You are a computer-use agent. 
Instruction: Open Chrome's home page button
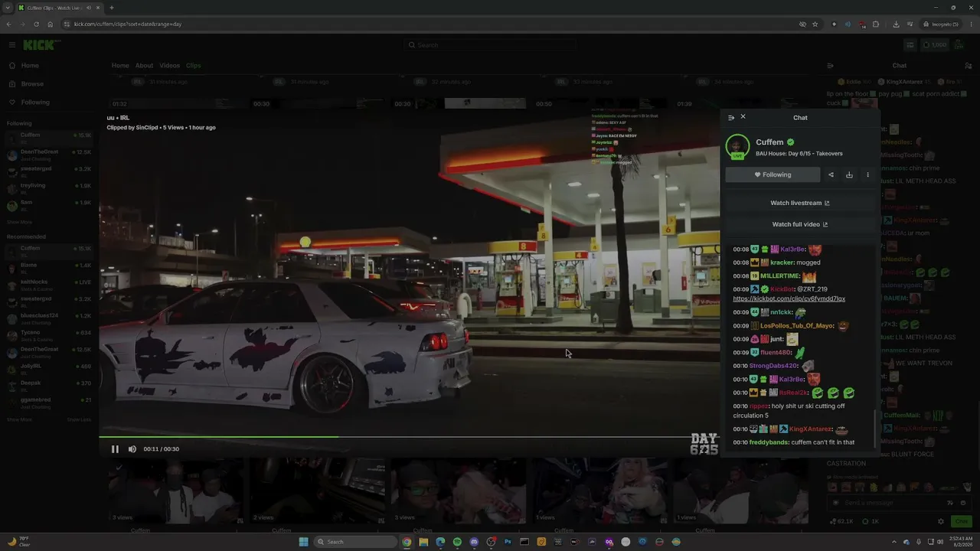51,24
